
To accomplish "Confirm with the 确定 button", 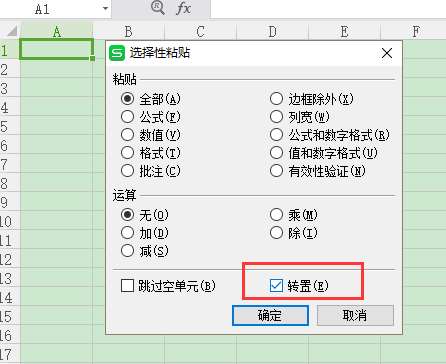I will pyautogui.click(x=270, y=315).
